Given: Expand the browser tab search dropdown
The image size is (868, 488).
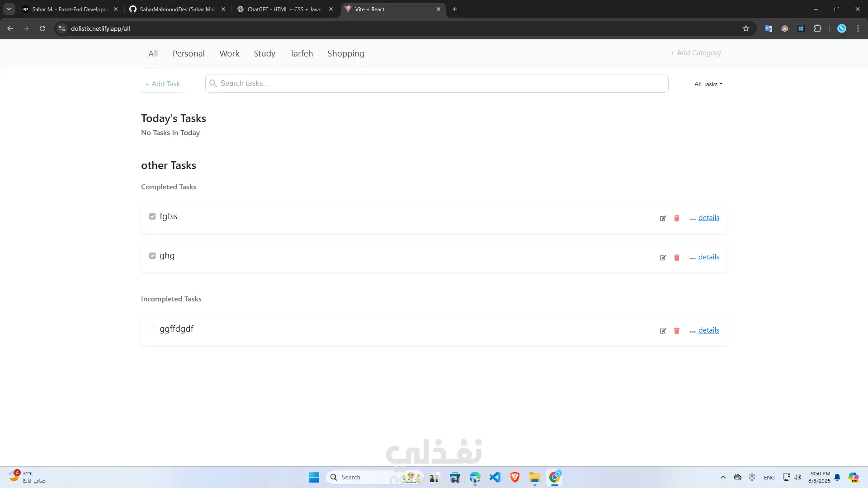Looking at the screenshot, I should [x=9, y=9].
